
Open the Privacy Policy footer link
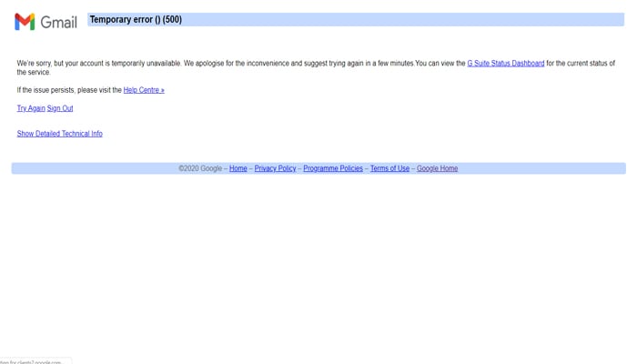click(x=275, y=168)
